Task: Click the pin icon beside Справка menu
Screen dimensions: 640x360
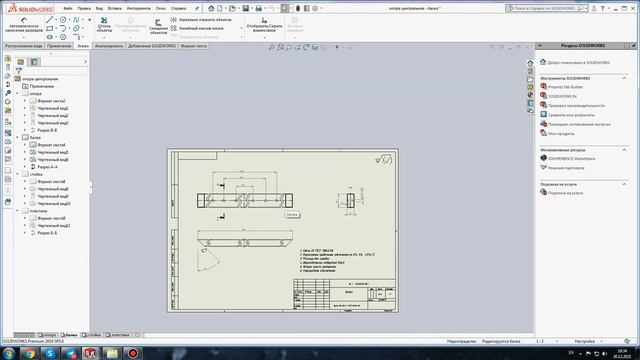Action: pyautogui.click(x=197, y=8)
